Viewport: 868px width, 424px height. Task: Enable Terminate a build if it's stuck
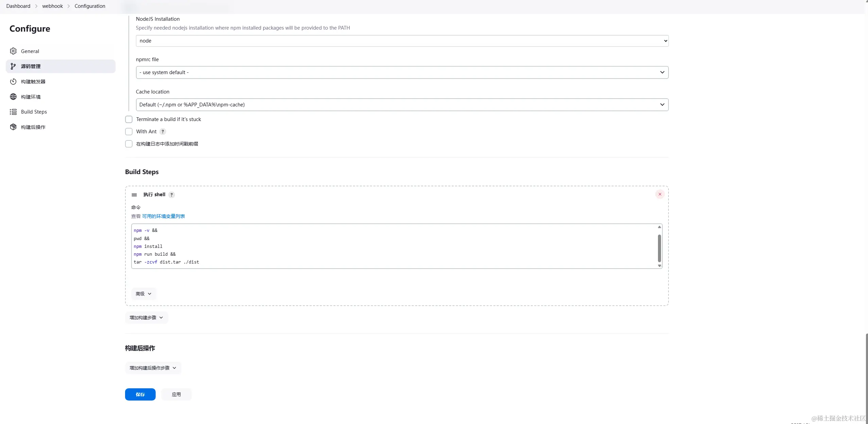click(129, 119)
